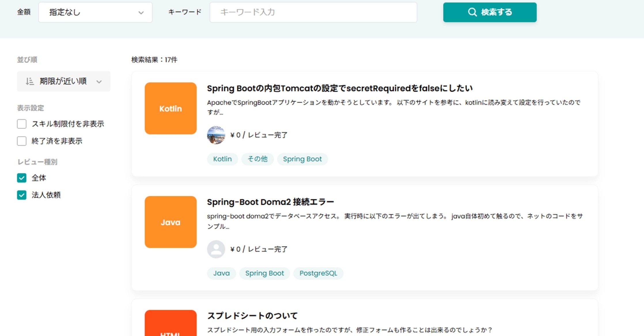Click the user avatar photo in Kotlin card

216,135
